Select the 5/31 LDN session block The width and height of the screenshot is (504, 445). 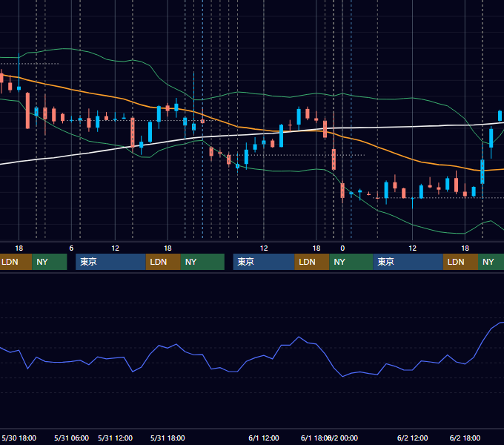pos(163,262)
